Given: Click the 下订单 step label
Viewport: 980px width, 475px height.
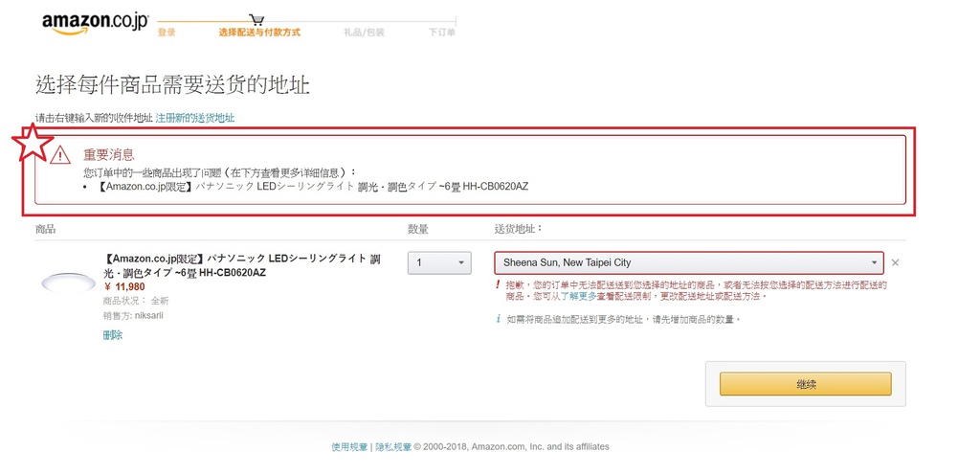Looking at the screenshot, I should [x=442, y=33].
